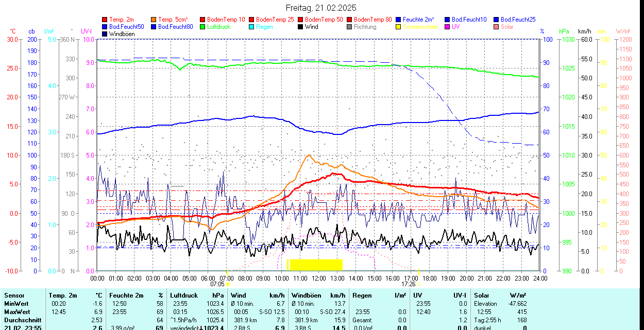Click the date title Freitag, 21.02.2025
The width and height of the screenshot is (644, 330).
[321, 8]
